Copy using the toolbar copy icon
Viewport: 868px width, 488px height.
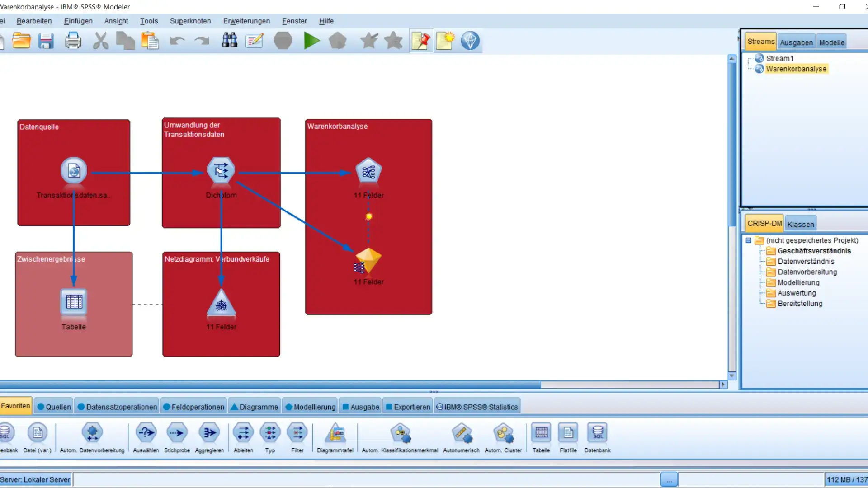pyautogui.click(x=125, y=41)
